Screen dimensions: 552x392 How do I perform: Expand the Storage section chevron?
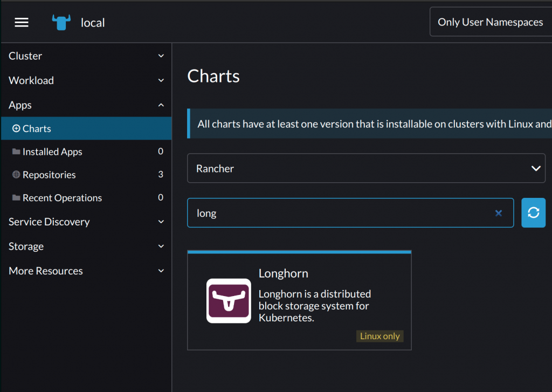161,246
